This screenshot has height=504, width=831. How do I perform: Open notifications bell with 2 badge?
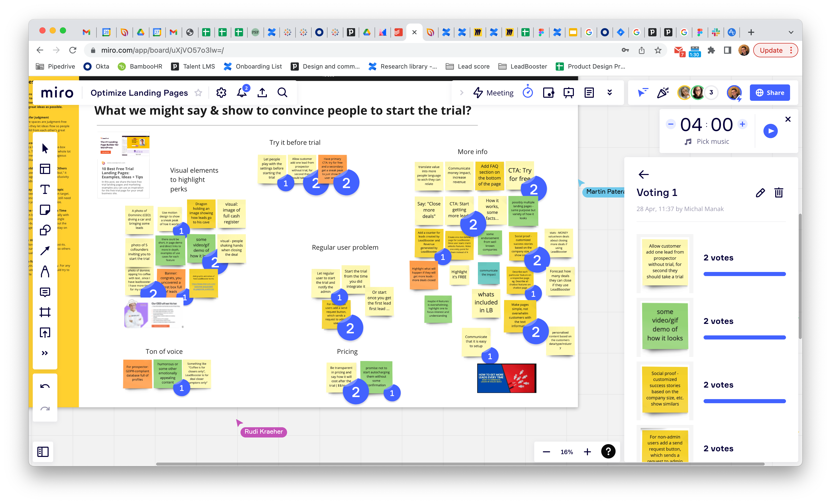(x=242, y=92)
